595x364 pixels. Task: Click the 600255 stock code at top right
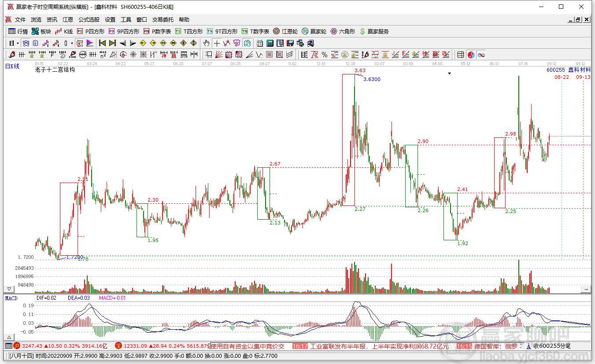pos(556,70)
